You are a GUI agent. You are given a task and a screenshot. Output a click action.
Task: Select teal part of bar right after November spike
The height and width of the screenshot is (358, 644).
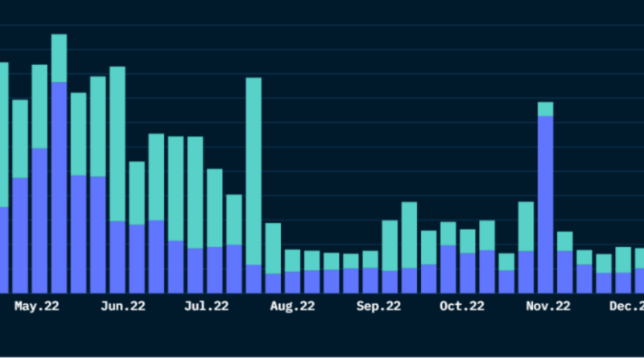[x=564, y=241]
